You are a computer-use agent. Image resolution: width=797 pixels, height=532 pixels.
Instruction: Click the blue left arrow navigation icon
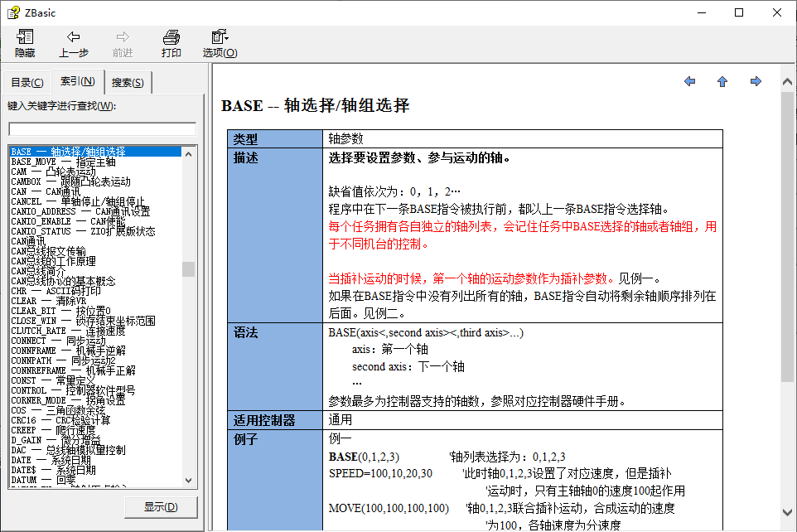click(690, 81)
